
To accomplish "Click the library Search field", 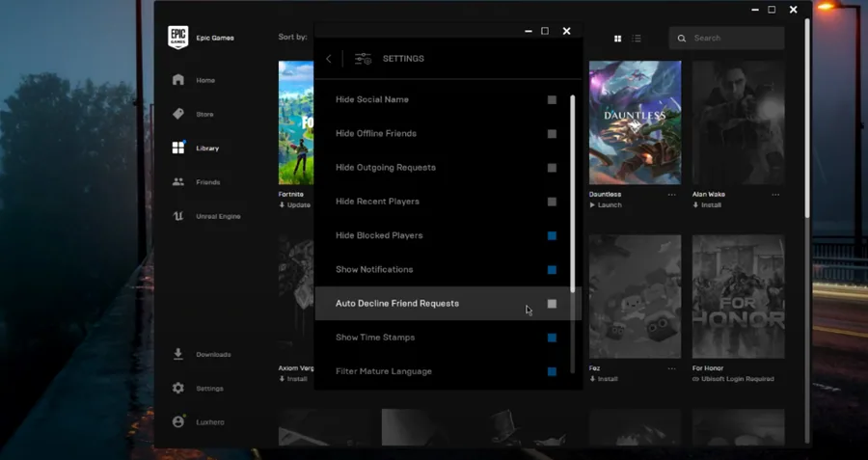I will coord(727,39).
